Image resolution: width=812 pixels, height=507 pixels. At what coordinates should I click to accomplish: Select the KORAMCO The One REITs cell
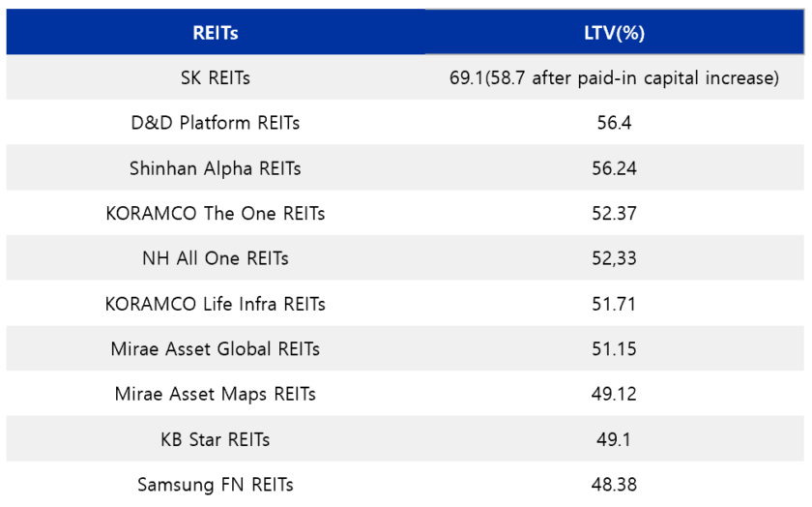coord(216,213)
